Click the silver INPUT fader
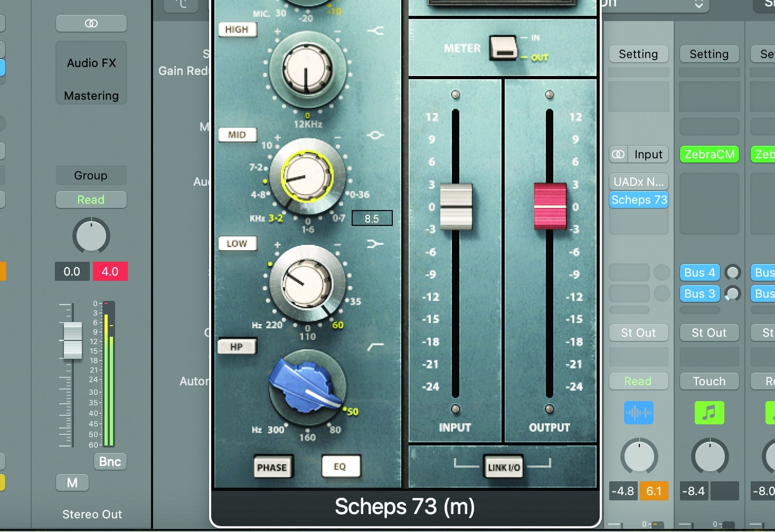Image resolution: width=775 pixels, height=532 pixels. (x=456, y=206)
